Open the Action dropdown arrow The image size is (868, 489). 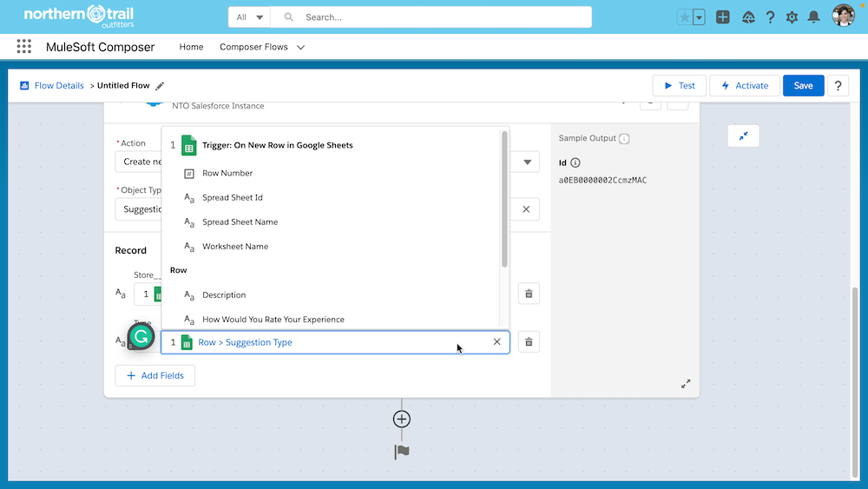(527, 162)
